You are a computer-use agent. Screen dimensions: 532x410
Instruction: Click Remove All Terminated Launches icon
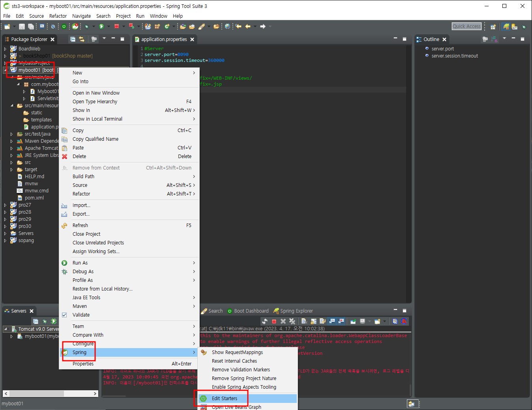(x=292, y=321)
